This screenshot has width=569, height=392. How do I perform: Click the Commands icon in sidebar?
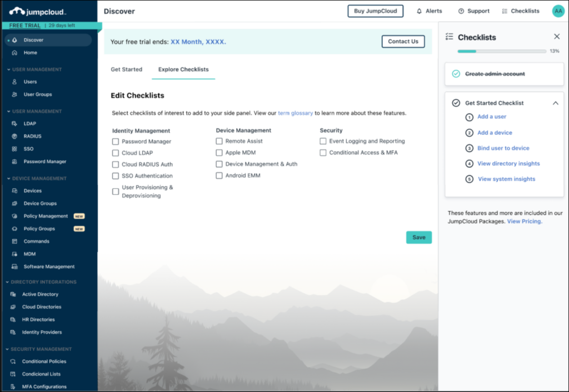pos(15,242)
